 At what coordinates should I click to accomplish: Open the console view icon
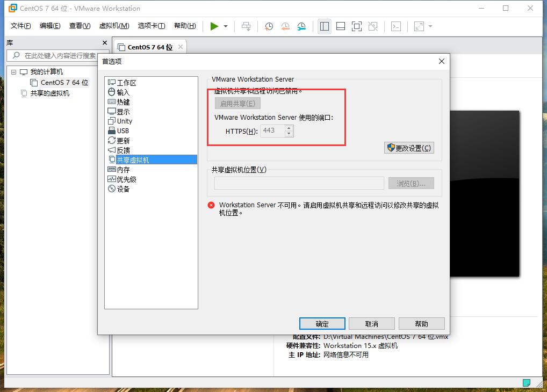tap(396, 26)
